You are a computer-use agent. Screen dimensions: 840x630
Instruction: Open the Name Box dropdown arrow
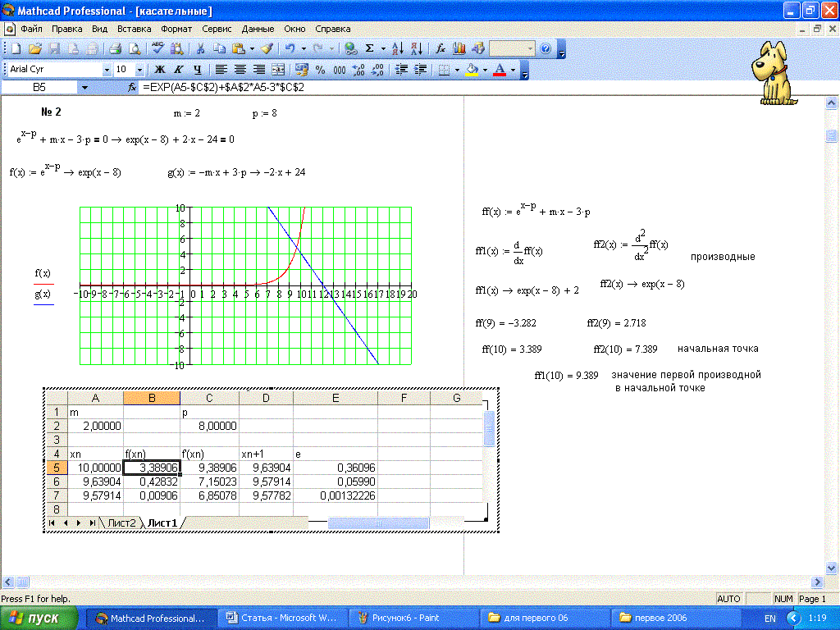(x=84, y=87)
